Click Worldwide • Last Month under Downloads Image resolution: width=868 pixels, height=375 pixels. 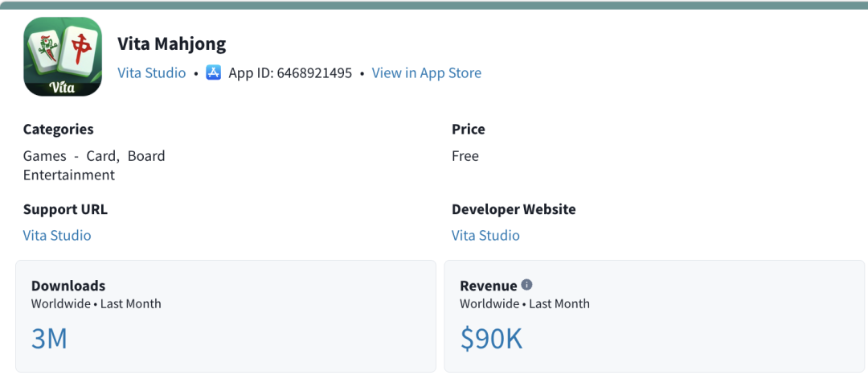pyautogui.click(x=96, y=303)
